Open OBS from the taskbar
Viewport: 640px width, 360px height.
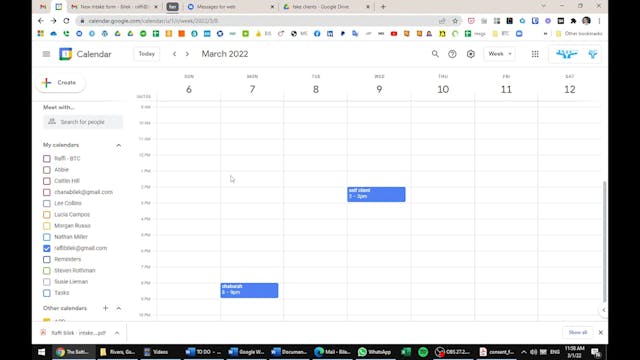pyautogui.click(x=453, y=352)
